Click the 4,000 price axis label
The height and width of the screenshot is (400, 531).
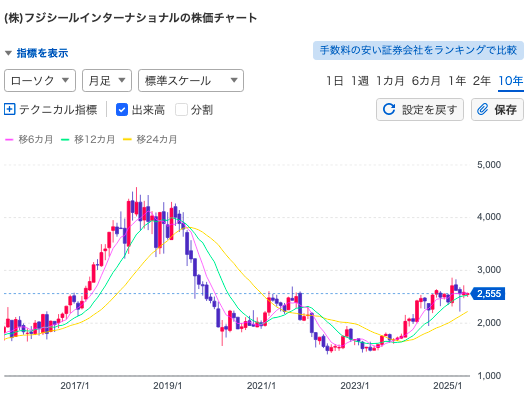pyautogui.click(x=489, y=217)
